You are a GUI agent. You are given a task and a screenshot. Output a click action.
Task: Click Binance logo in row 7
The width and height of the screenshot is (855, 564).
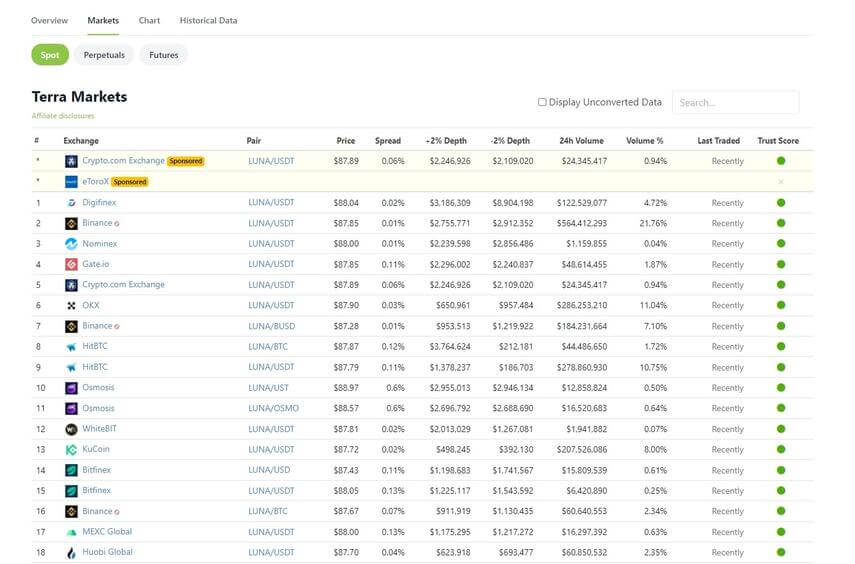[x=71, y=326]
